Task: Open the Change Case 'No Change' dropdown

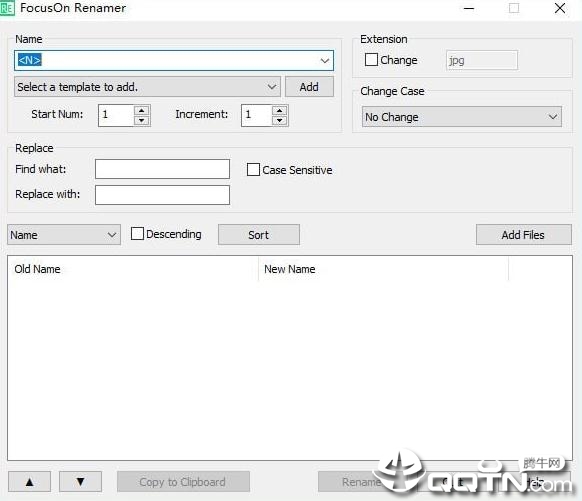Action: (462, 117)
